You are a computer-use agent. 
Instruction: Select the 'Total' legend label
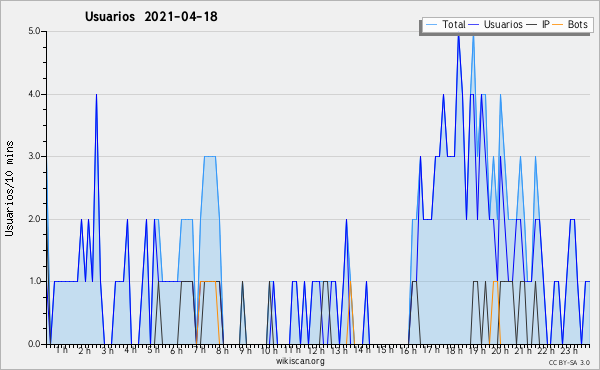453,24
